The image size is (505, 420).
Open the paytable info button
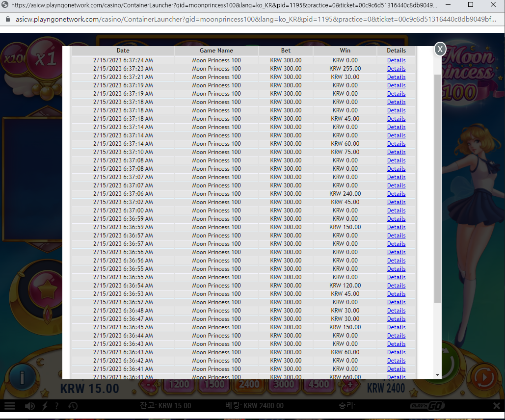click(22, 377)
